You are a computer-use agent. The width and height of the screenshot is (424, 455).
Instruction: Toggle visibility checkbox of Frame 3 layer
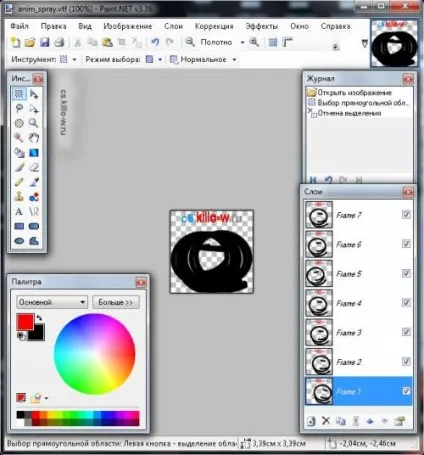[406, 332]
